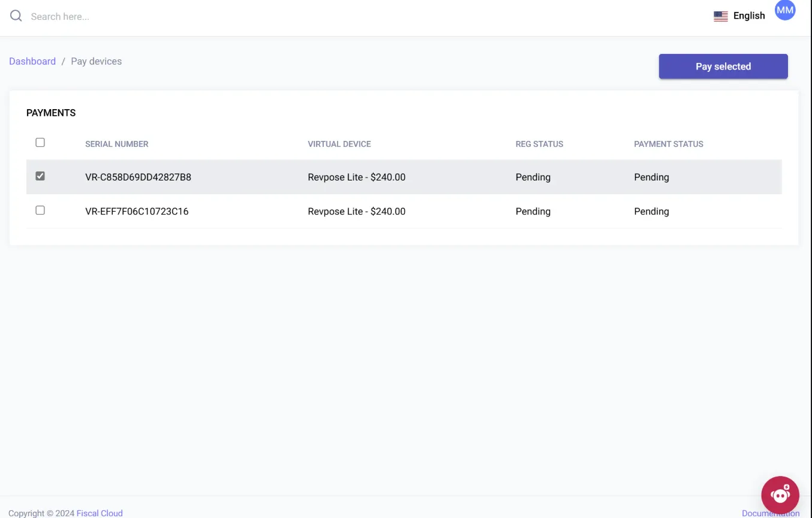Click the SERIAL NUMBER column header
Screen dimensions: 812x518
coord(117,144)
